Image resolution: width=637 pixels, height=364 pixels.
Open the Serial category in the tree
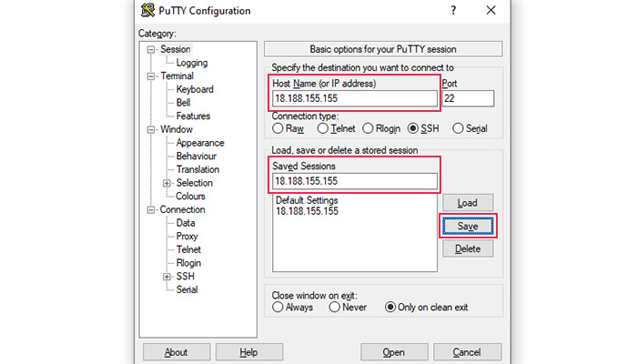pos(187,289)
